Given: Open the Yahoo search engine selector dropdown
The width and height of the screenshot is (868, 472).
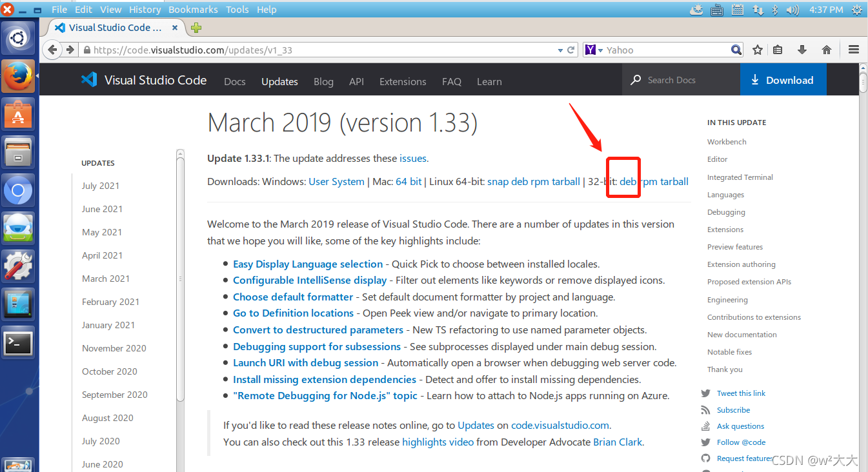Looking at the screenshot, I should point(601,50).
